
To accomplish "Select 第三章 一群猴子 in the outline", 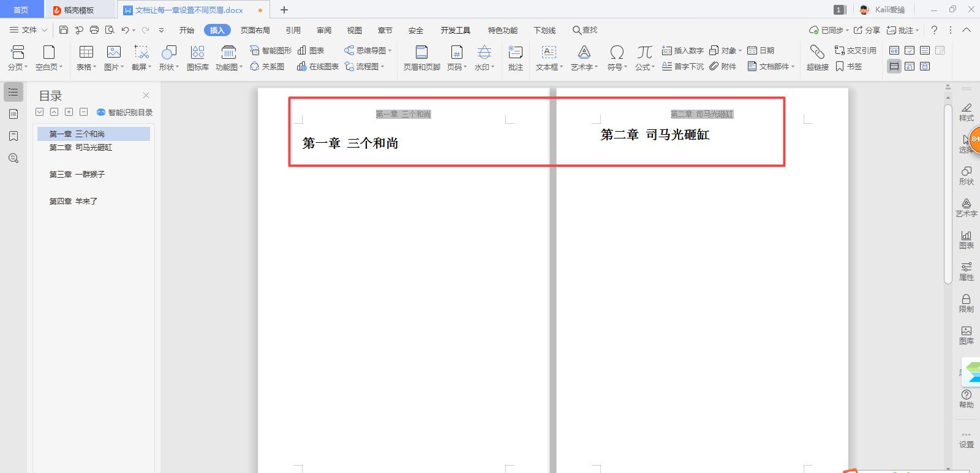I will (77, 174).
